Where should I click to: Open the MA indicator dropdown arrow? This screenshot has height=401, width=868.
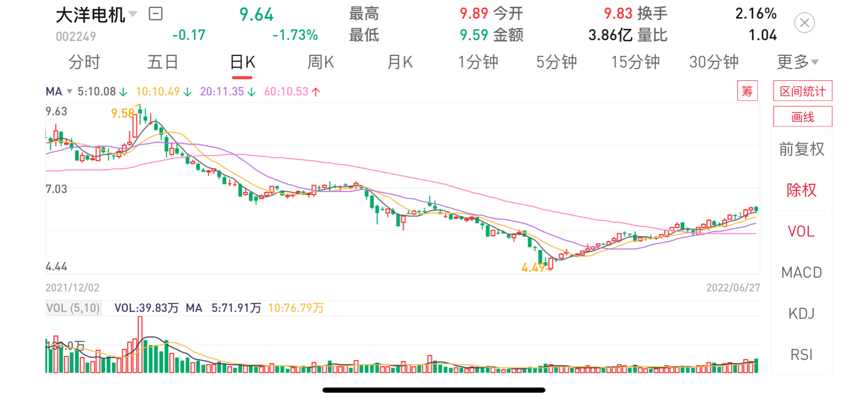coord(69,92)
